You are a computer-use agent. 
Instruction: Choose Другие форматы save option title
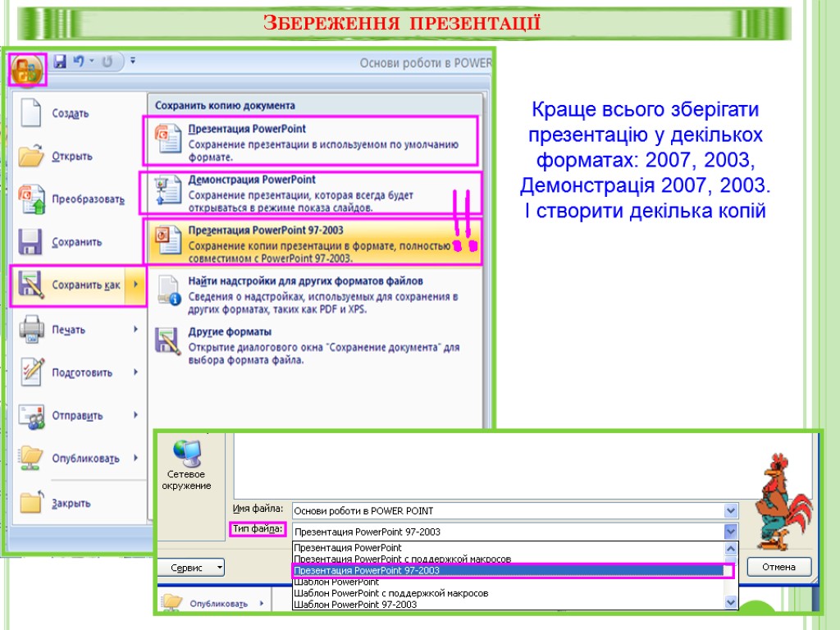pos(230,331)
